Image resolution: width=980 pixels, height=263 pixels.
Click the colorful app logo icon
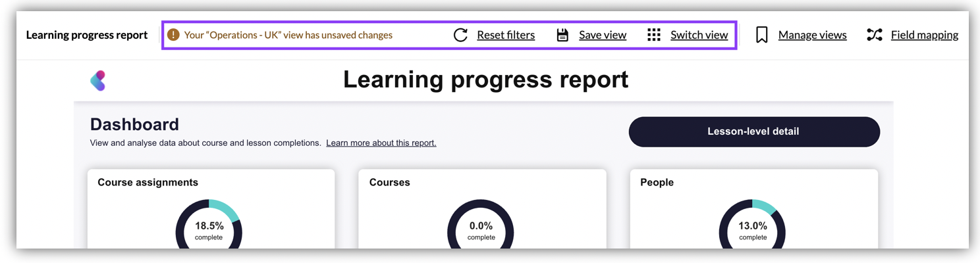tap(97, 81)
